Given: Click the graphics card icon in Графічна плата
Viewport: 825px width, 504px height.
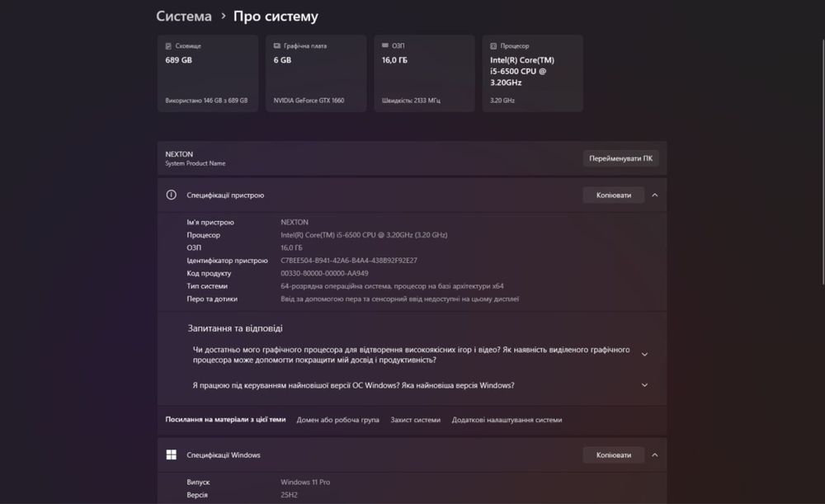Looking at the screenshot, I should point(276,45).
